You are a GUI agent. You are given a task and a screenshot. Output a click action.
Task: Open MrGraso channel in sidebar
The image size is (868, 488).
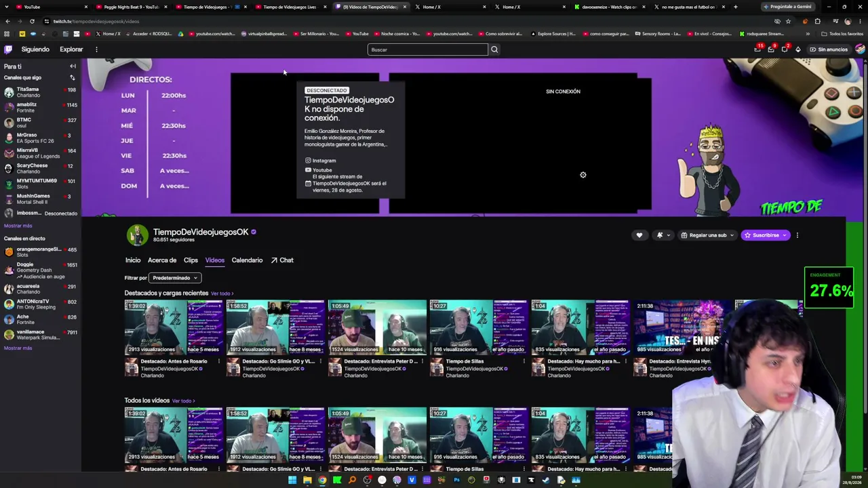coord(41,138)
